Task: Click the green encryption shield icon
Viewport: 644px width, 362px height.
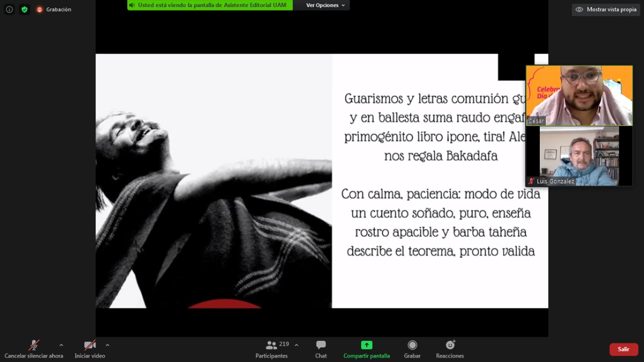Action: 25,9
